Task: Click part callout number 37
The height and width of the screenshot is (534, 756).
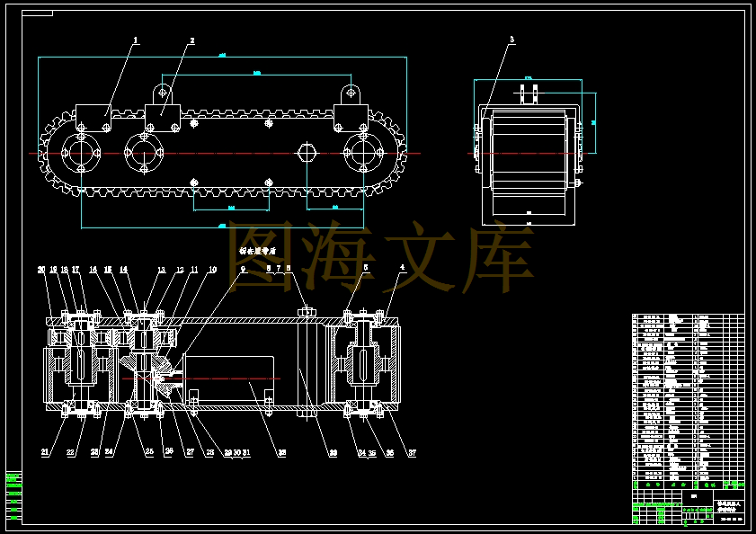Action: [x=413, y=452]
